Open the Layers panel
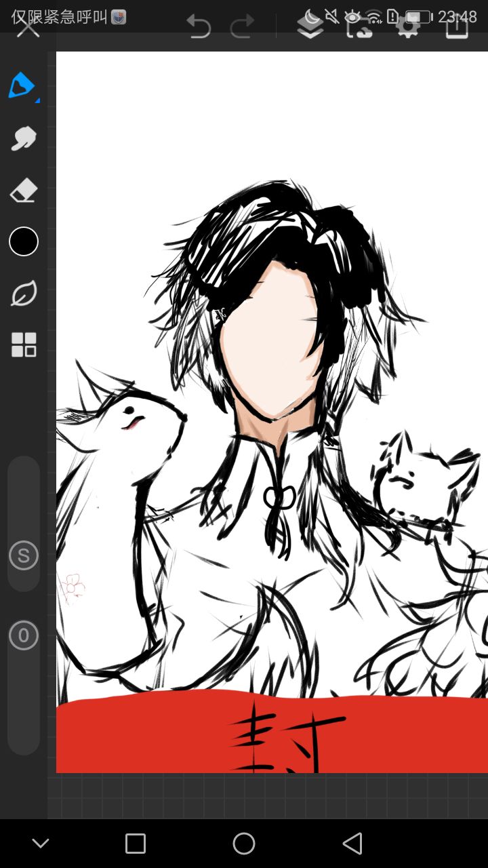The image size is (488, 868). point(310,27)
